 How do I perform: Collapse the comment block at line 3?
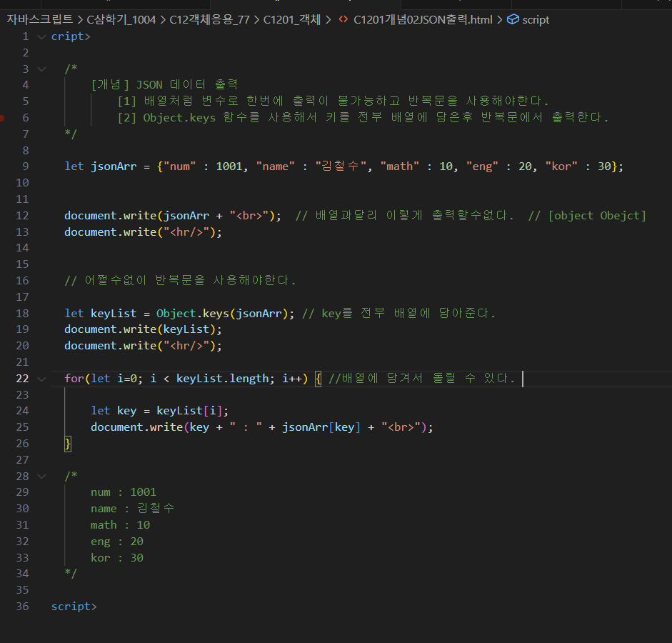pos(41,69)
